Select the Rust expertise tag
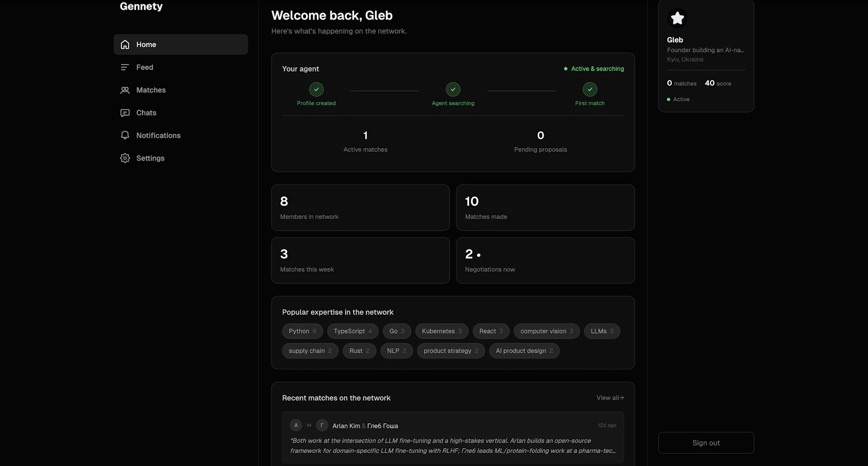This screenshot has width=868, height=466. pos(359,351)
